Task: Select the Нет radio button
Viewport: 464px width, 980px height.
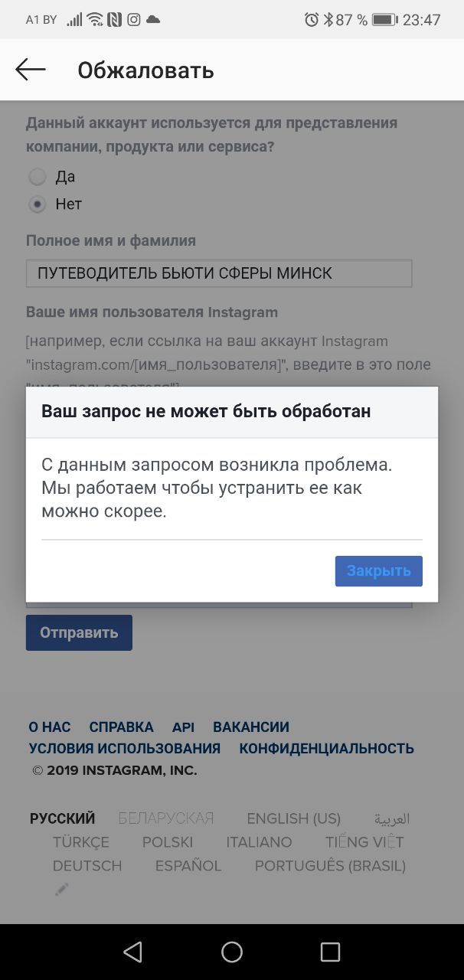Action: click(37, 204)
